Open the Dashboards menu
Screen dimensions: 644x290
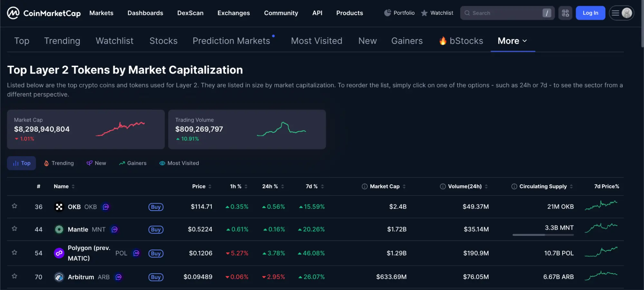(x=145, y=13)
